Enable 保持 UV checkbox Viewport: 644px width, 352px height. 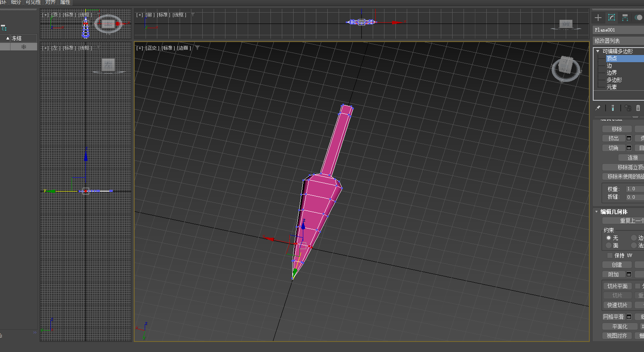pyautogui.click(x=610, y=255)
